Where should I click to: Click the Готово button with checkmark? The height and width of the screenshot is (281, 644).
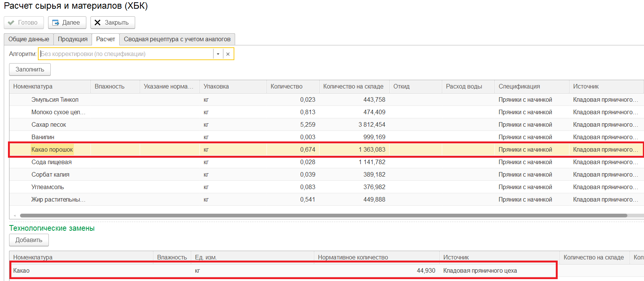tap(24, 23)
